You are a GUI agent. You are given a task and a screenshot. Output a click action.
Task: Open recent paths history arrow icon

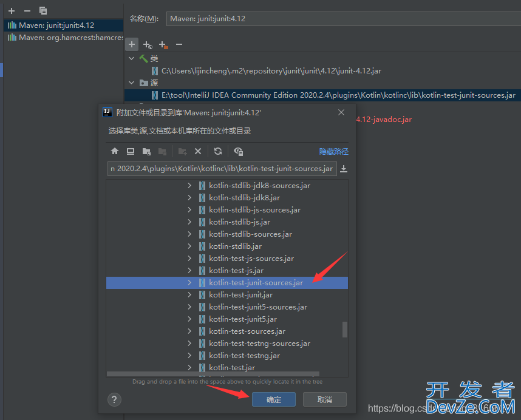pos(344,169)
